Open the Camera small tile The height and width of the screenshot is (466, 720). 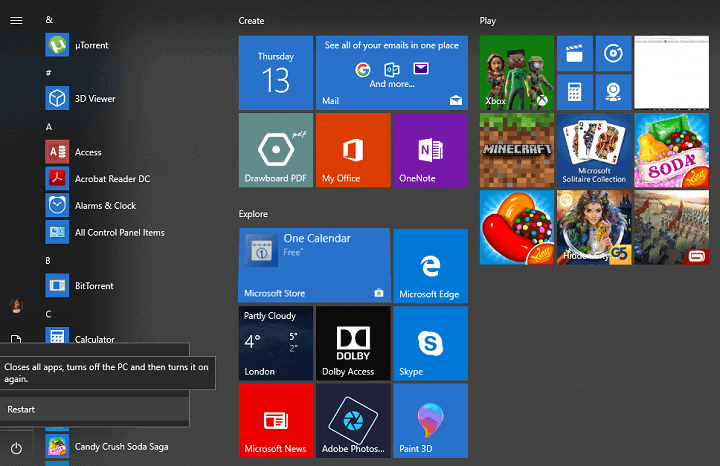(x=613, y=92)
